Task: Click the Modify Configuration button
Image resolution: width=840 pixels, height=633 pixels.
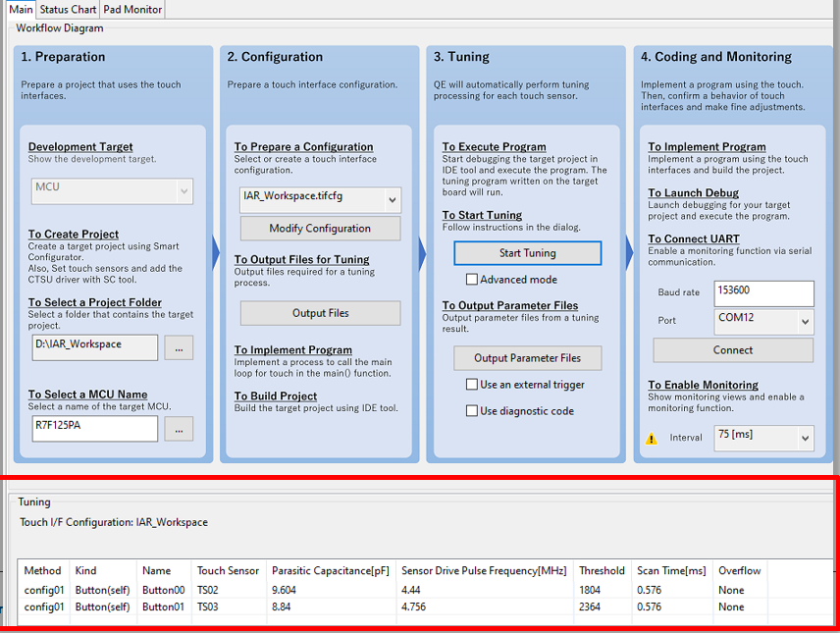Action: 320,229
